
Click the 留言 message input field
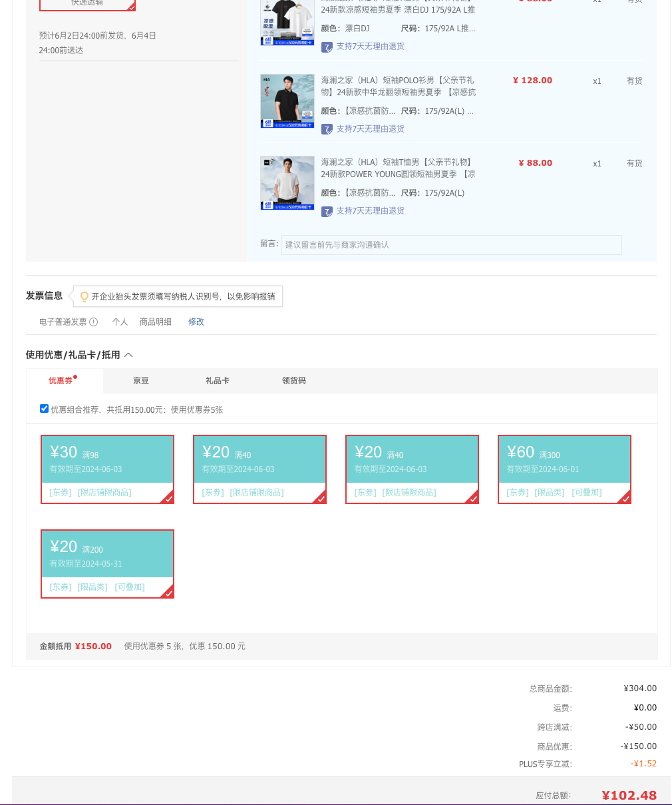(452, 244)
